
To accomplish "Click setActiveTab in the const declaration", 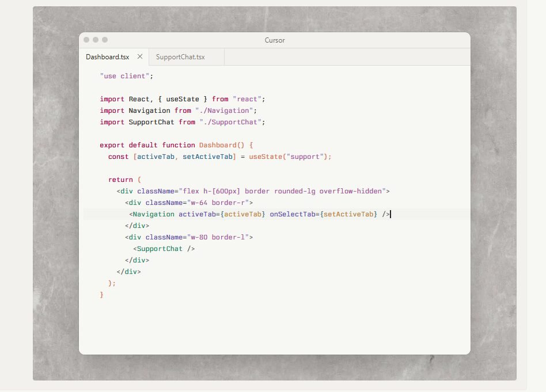I will (207, 157).
